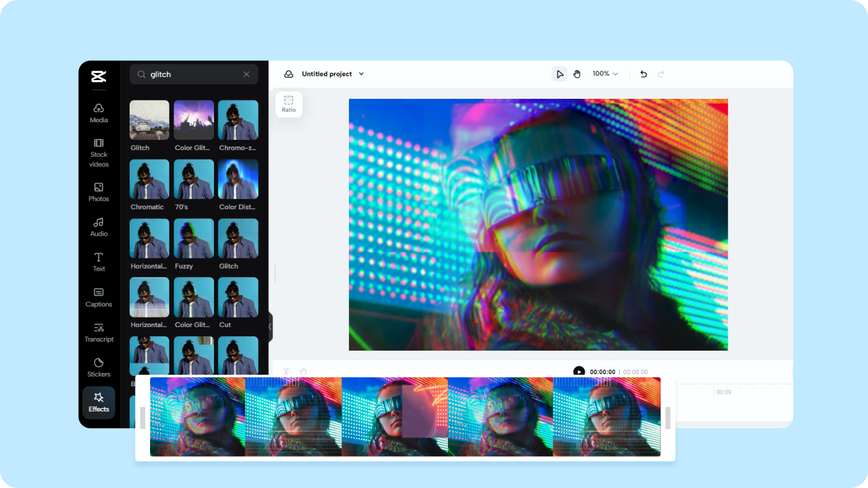Collapse the effects panel with the side chevron
This screenshot has width=868, height=488.
tap(269, 327)
